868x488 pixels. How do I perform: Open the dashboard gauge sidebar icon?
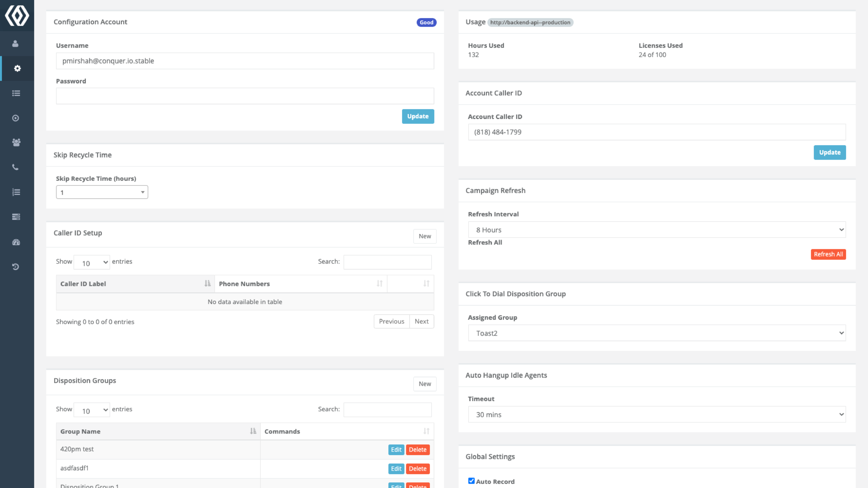[x=16, y=242]
